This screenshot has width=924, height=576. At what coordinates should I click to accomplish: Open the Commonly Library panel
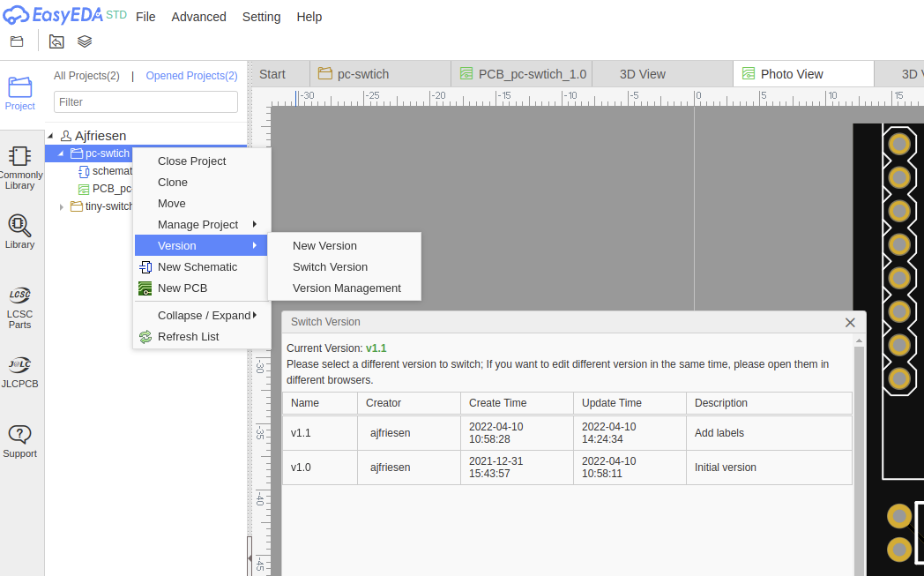(x=19, y=167)
